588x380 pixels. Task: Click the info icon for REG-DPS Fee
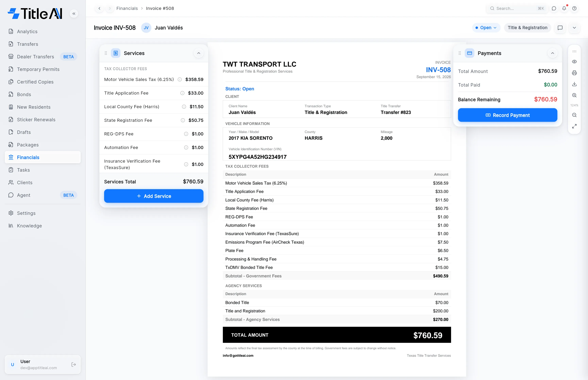pos(186,134)
